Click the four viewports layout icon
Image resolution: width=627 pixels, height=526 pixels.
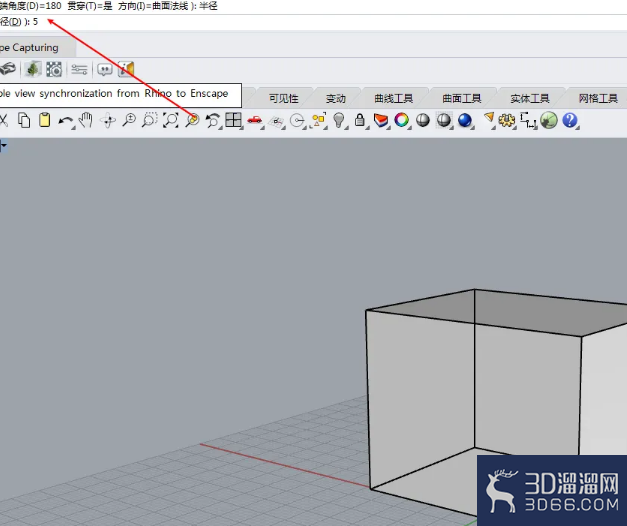(x=234, y=120)
